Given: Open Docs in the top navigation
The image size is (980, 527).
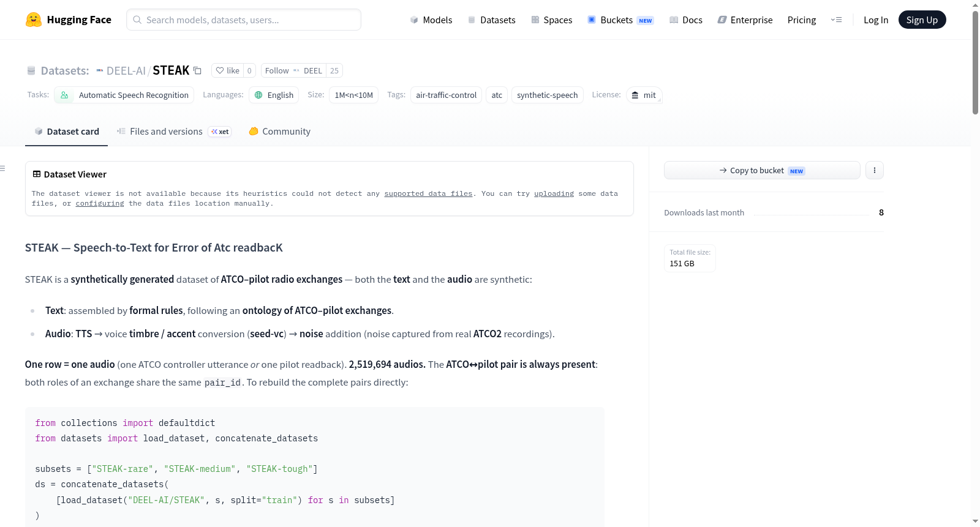Looking at the screenshot, I should click(x=686, y=20).
